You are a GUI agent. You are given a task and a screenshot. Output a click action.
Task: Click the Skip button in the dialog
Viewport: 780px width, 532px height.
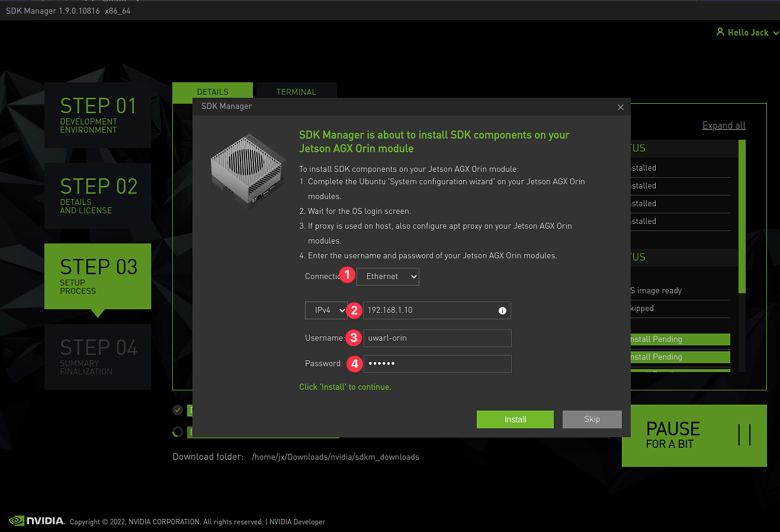click(592, 419)
